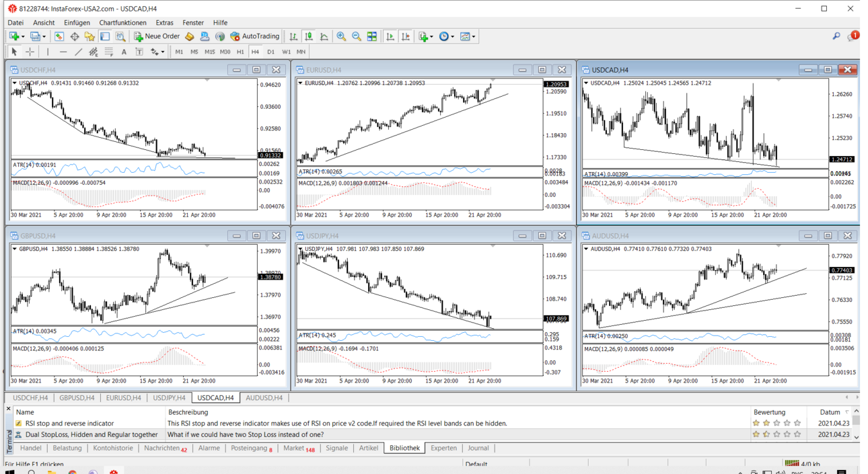Open the Chartfunktionen menu
Screen dimensions: 868x474
[122, 22]
